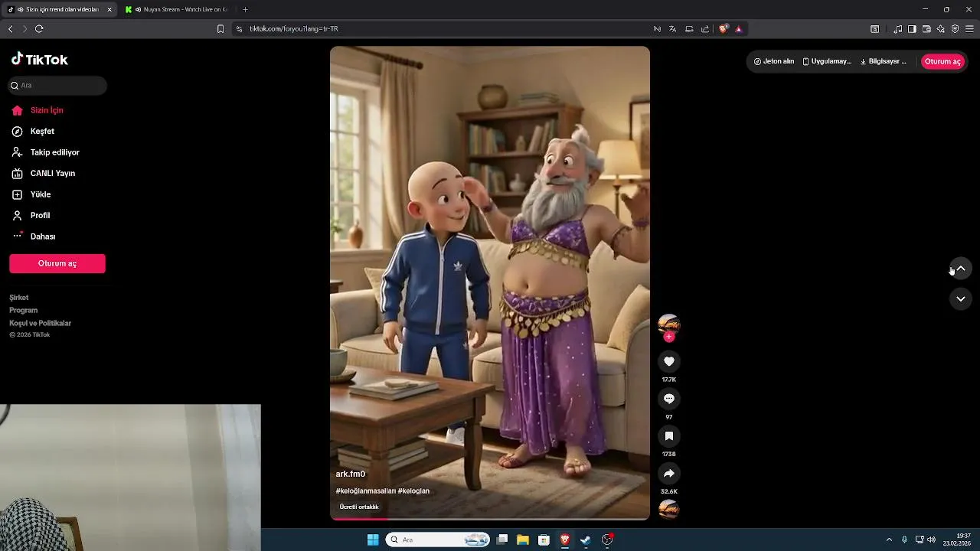Viewport: 980px width, 551px height.
Task: Go to Keşfet in TikTok sidebar
Action: [x=33, y=132]
